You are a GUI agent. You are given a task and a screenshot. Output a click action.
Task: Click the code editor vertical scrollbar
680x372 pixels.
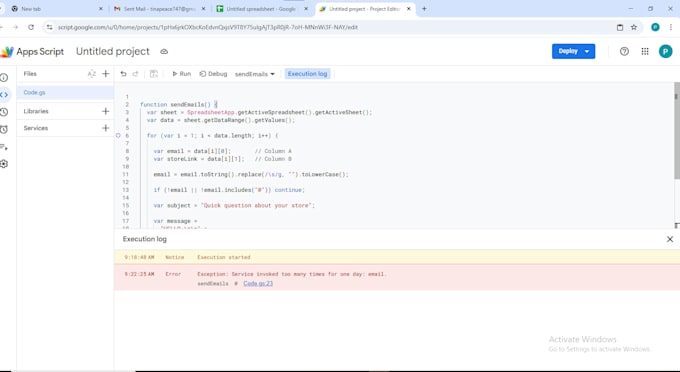click(x=677, y=130)
